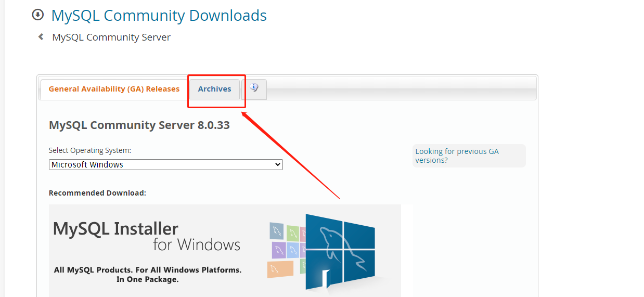Screen dimensions: 644x297
Task: Click the MySQL Community Server 8.0.33 heading
Action: click(x=139, y=125)
